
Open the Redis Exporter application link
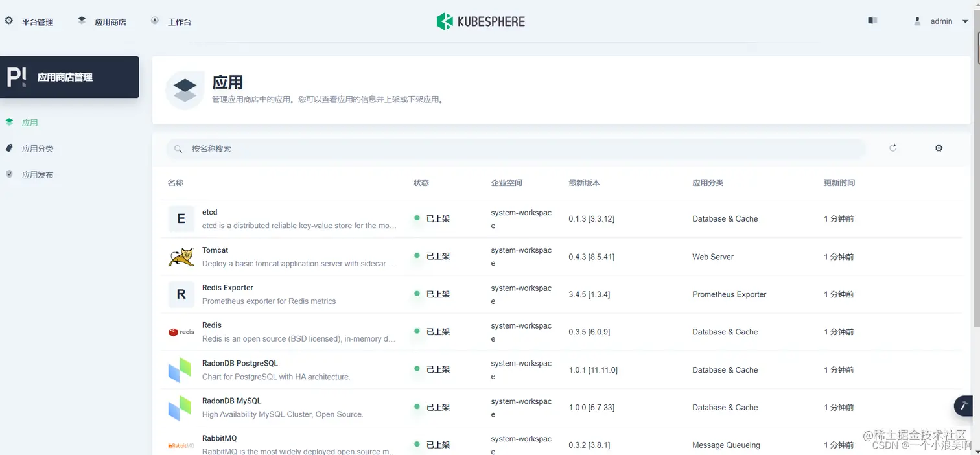[227, 287]
